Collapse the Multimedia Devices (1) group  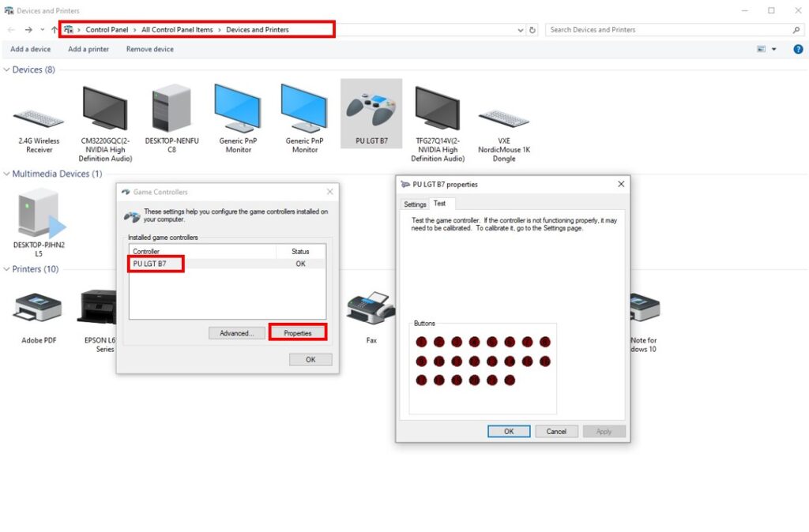click(x=7, y=174)
